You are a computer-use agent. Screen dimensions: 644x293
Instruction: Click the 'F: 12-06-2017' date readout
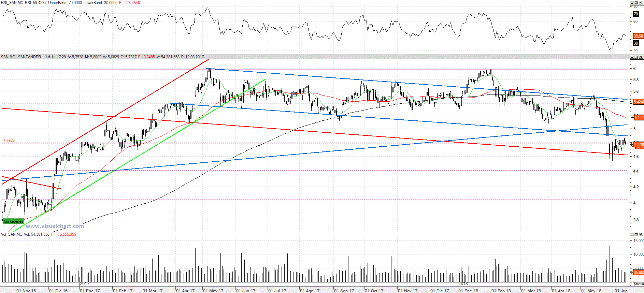point(192,57)
